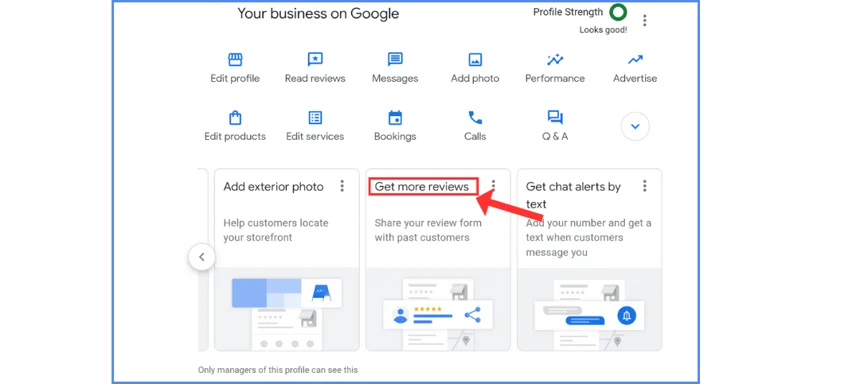Image resolution: width=860 pixels, height=384 pixels.
Task: Select the Get more reviews share illustration
Action: [x=438, y=309]
